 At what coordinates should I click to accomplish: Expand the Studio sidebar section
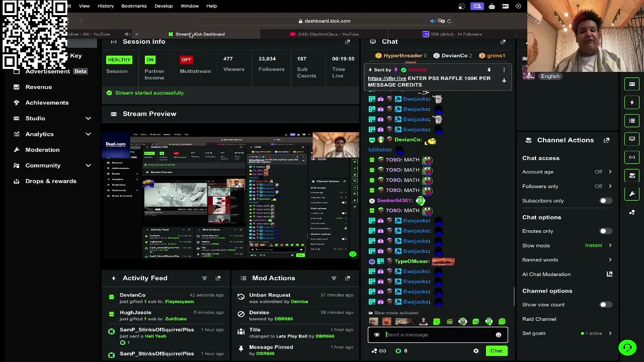pos(88,119)
